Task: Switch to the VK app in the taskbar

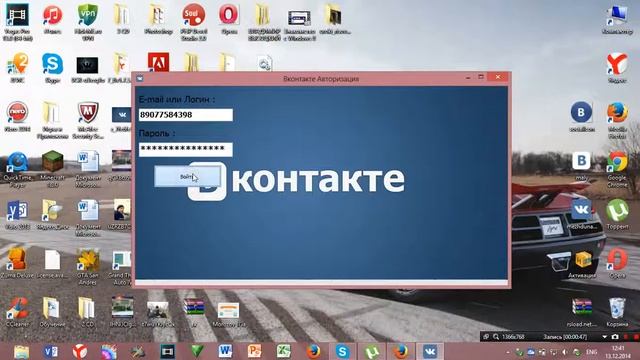Action: (430, 351)
